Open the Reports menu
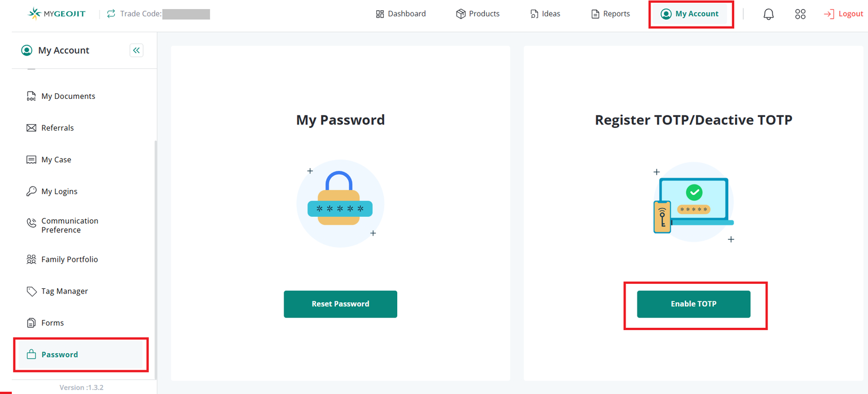868x394 pixels. pos(610,14)
